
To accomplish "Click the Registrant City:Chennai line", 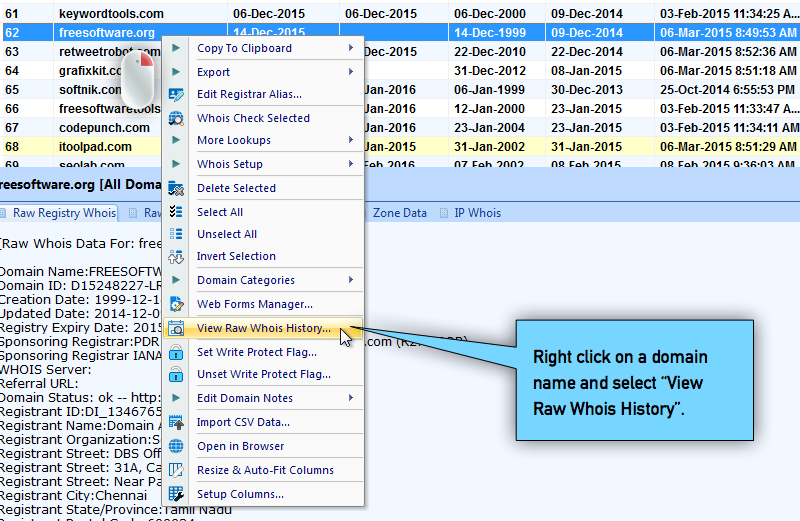I will (x=73, y=495).
